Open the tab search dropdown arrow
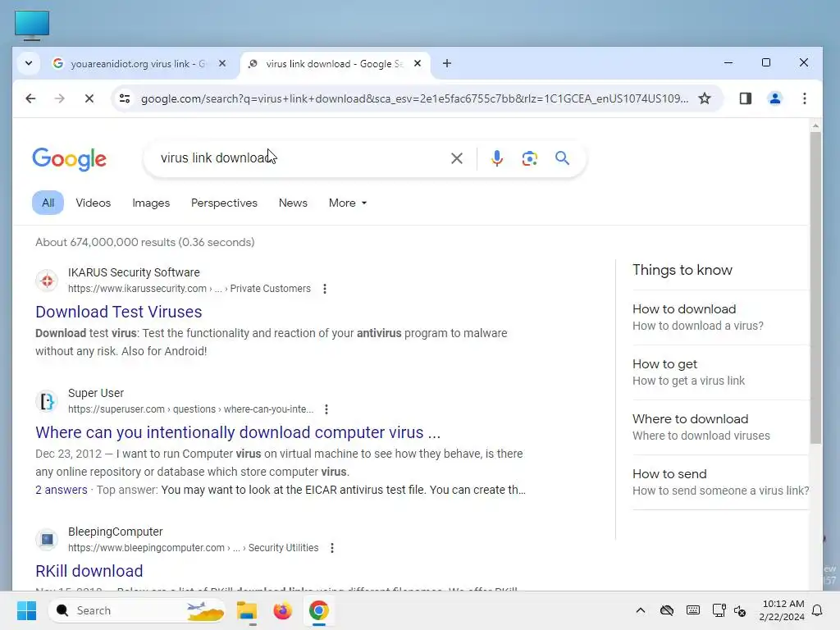This screenshot has height=630, width=840. pos(29,63)
